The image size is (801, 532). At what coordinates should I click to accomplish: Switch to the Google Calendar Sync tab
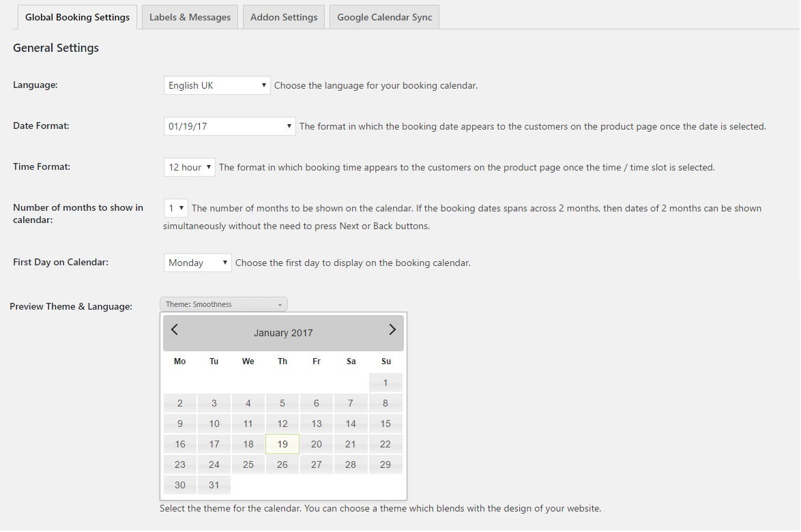(384, 17)
